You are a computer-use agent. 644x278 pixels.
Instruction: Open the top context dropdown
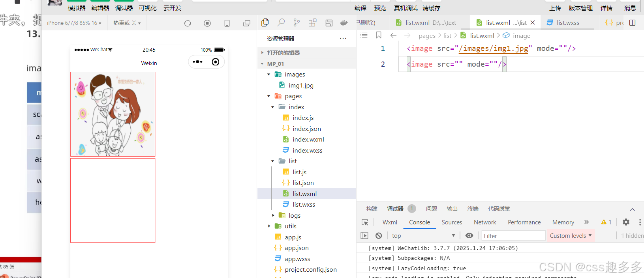(x=424, y=235)
